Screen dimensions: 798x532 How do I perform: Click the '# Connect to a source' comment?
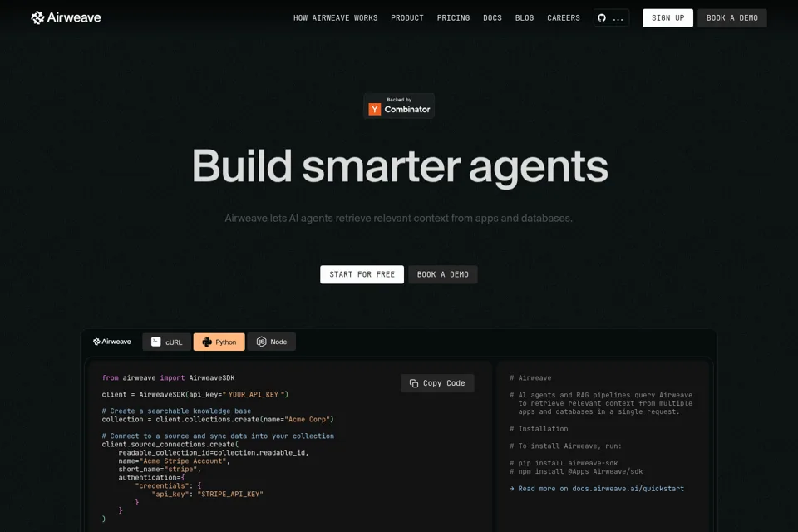218,436
